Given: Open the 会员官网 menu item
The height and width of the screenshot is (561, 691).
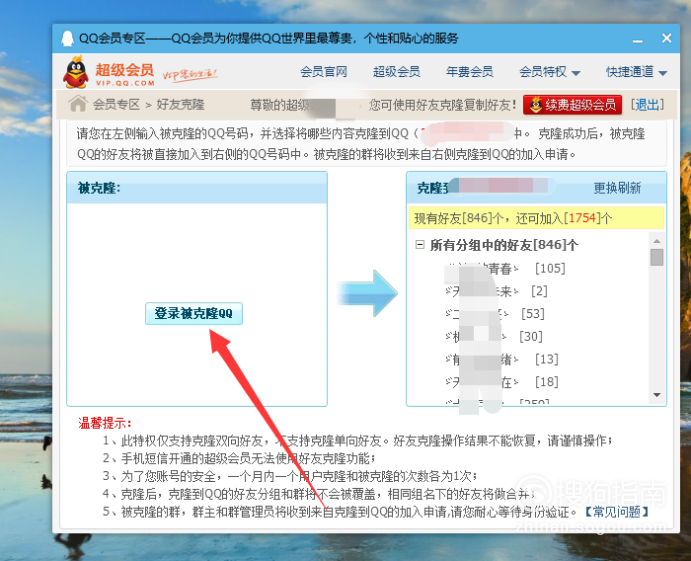Looking at the screenshot, I should [x=323, y=71].
